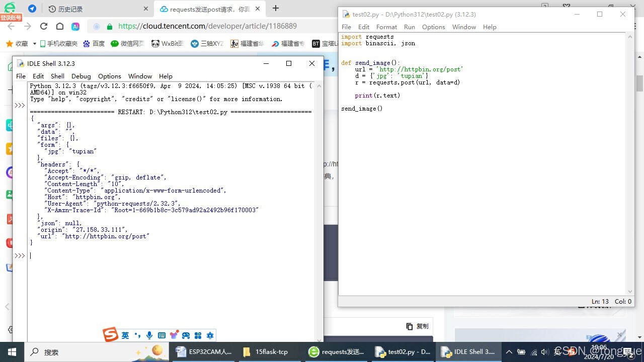
Task: Reload the Tencent Cloud page
Action: coord(44,26)
